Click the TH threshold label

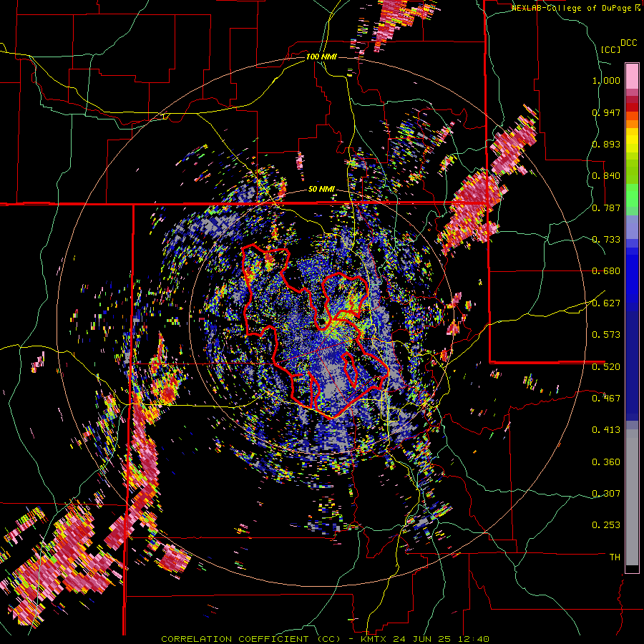(615, 557)
